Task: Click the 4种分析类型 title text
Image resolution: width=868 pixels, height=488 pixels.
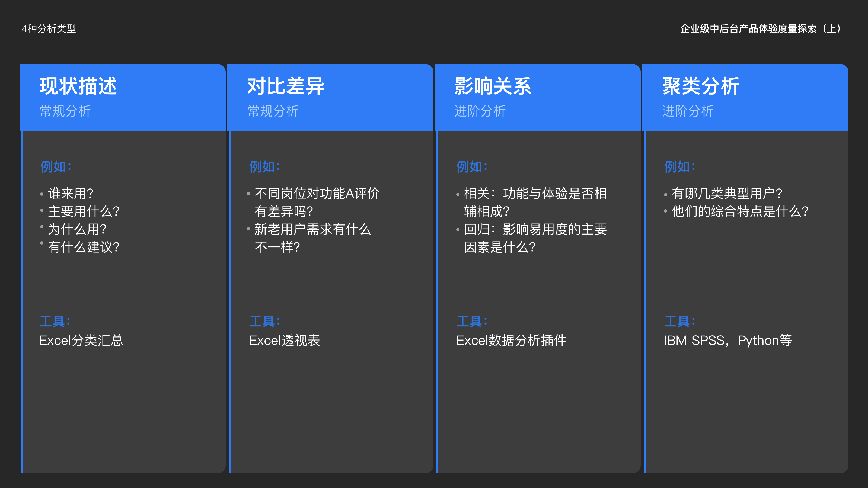Action: (x=49, y=29)
